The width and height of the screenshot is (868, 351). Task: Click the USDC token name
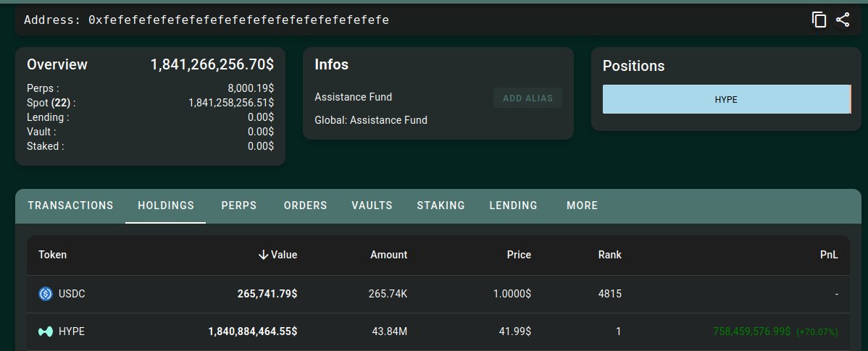click(x=72, y=294)
